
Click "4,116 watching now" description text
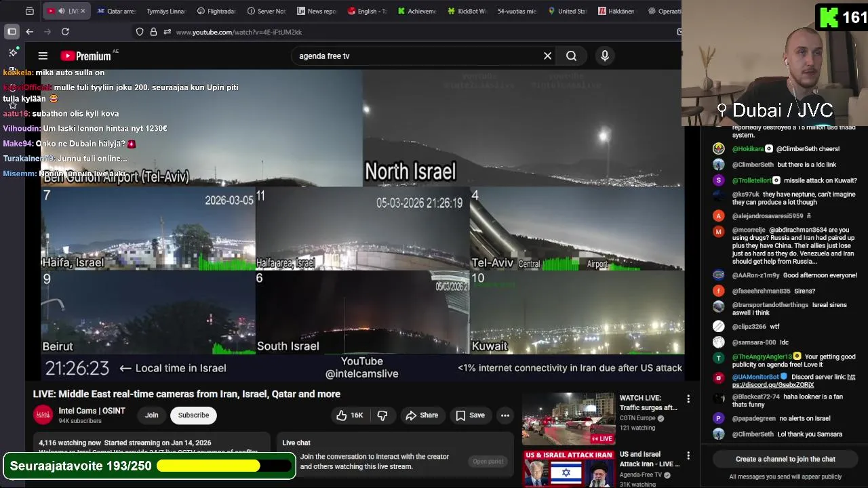point(70,443)
